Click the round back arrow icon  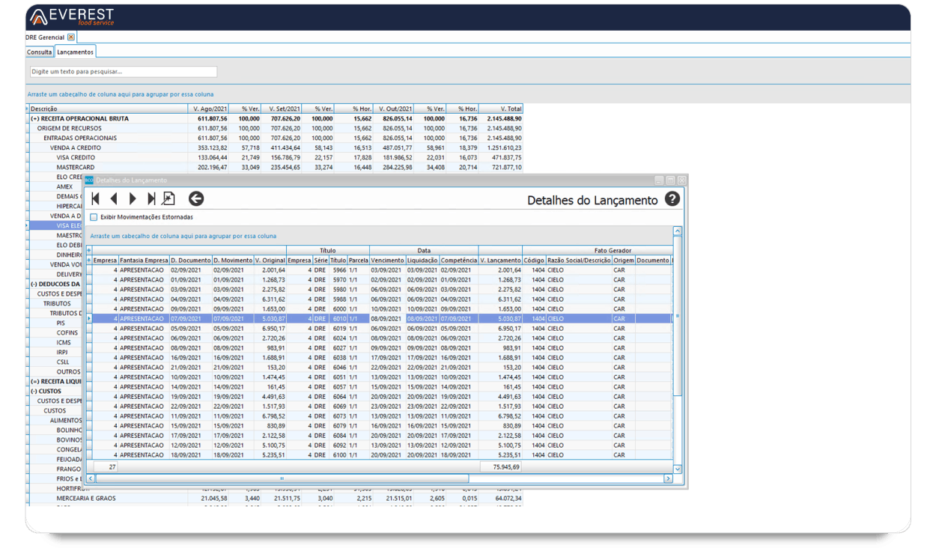pos(196,198)
